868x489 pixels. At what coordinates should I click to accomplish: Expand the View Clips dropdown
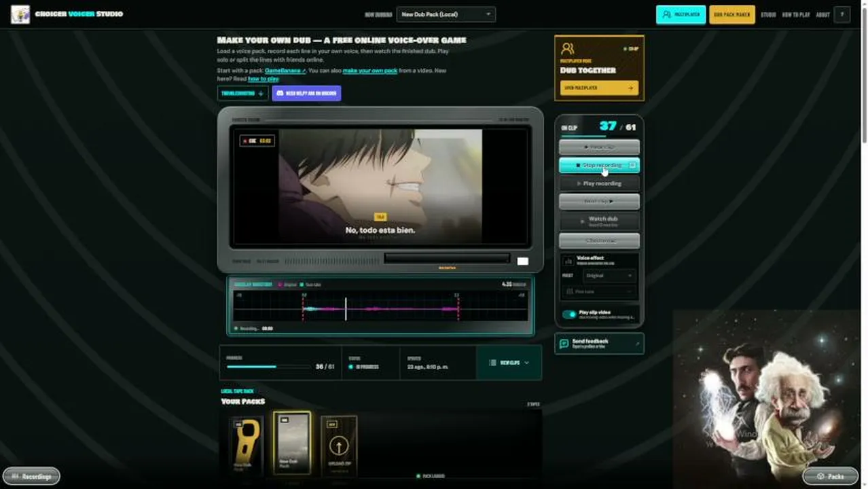509,363
